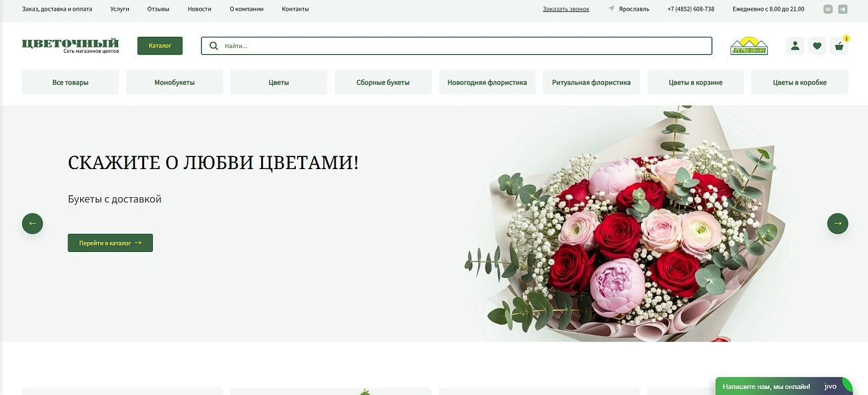Click the Заказать звонок link
This screenshot has width=868, height=395.
click(566, 9)
